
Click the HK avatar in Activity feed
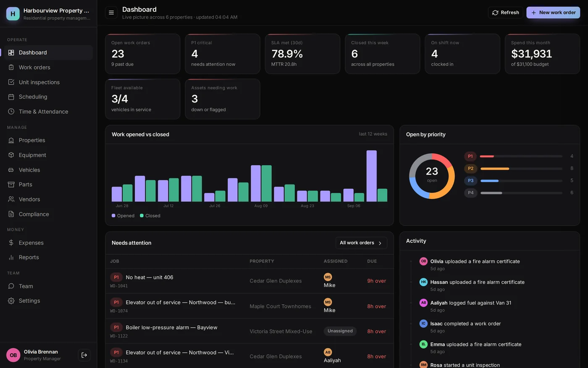[423, 282]
